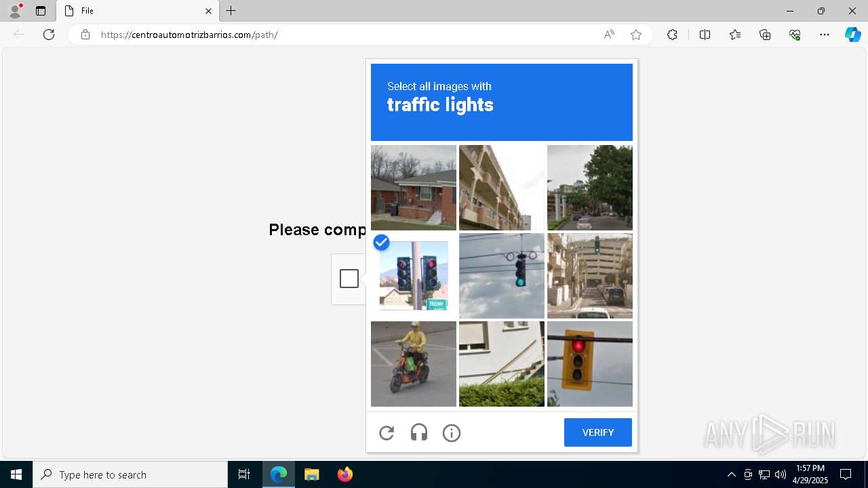868x488 pixels.
Task: Open the Edge profile icon
Action: point(15,11)
